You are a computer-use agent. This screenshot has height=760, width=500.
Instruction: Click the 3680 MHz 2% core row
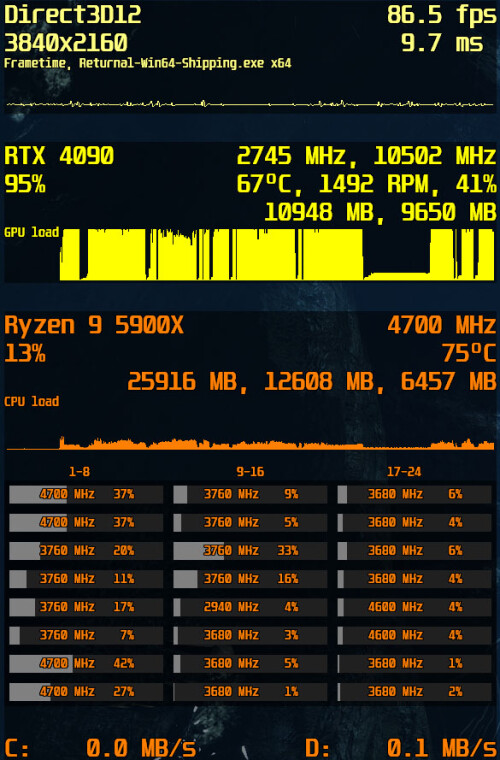(x=414, y=692)
